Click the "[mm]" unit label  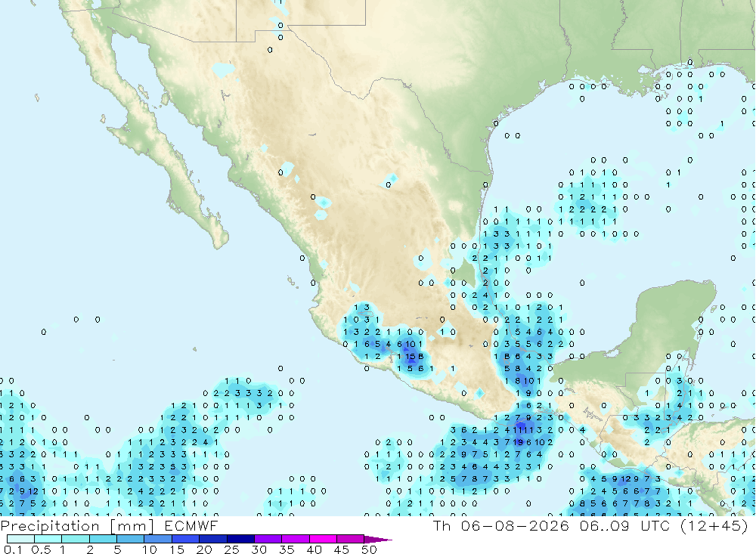coord(132,525)
